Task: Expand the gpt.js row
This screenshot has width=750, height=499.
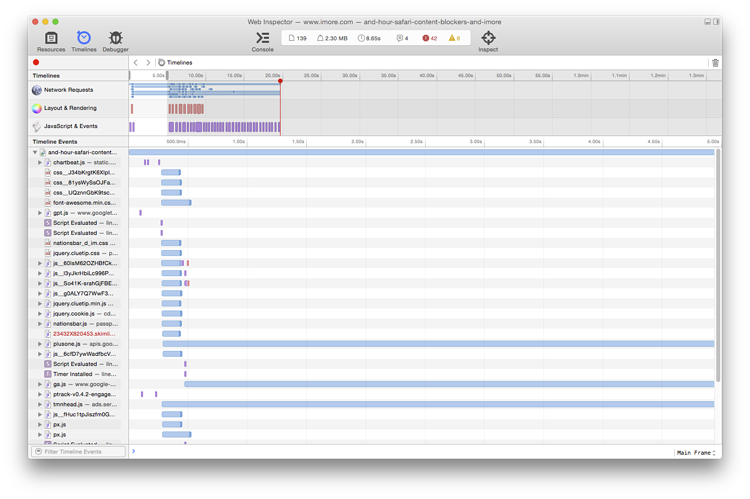Action: click(40, 213)
